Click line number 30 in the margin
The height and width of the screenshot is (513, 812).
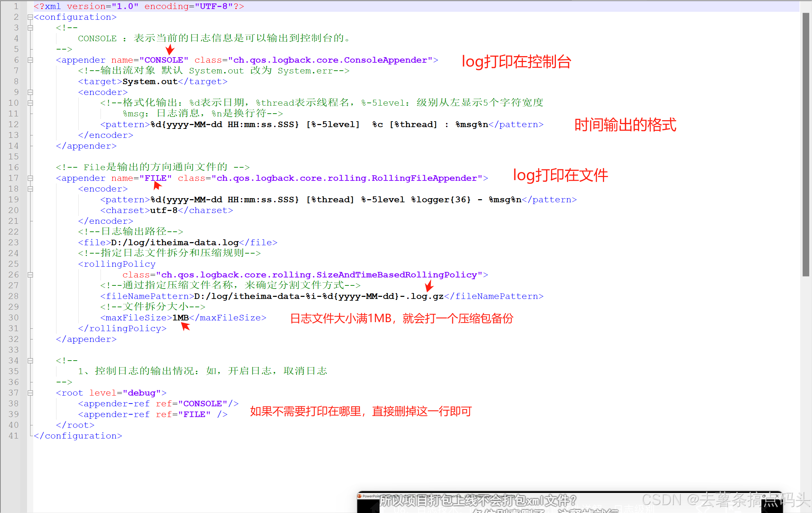(14, 318)
